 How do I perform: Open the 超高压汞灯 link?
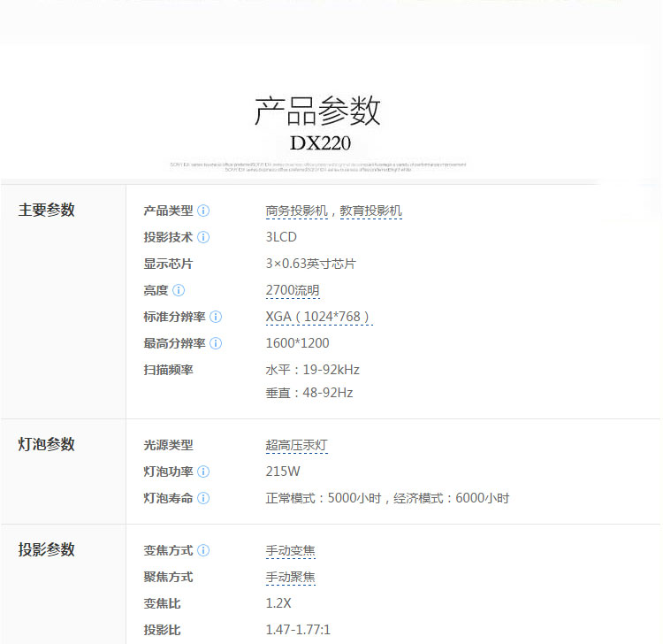(296, 445)
